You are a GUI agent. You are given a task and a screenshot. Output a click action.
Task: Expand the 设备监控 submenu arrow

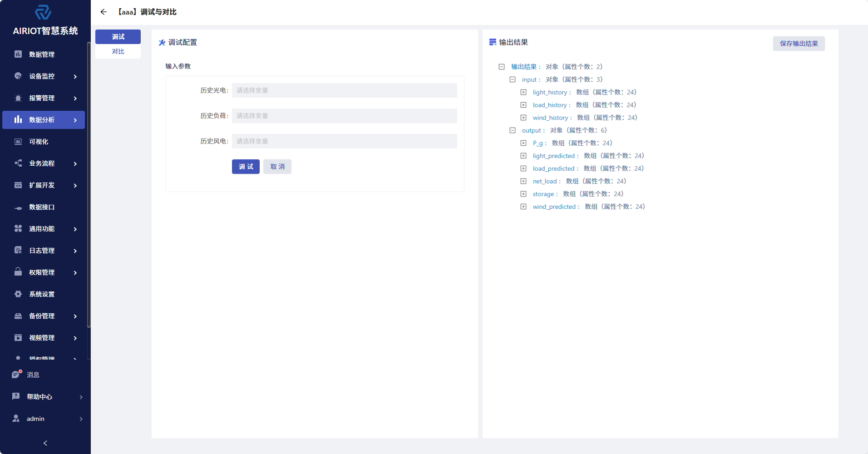click(75, 76)
